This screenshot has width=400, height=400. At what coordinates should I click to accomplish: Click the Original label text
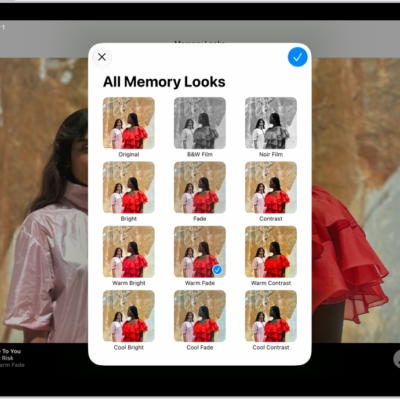click(x=129, y=154)
